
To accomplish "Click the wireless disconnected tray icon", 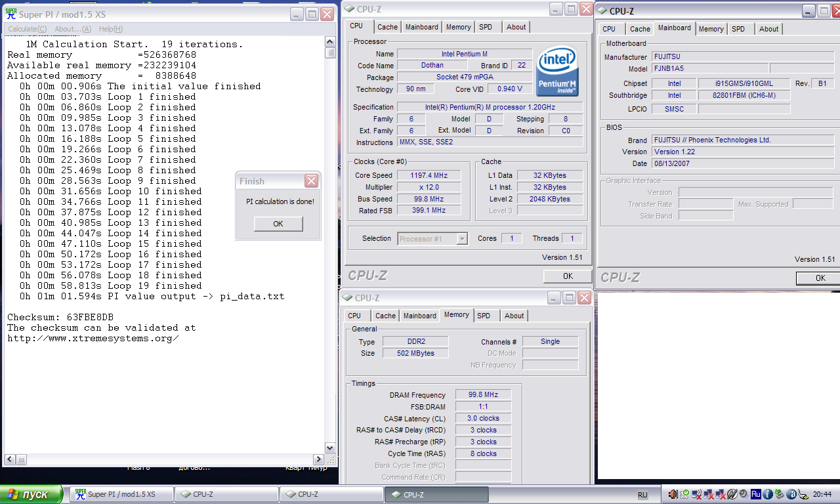I will pyautogui.click(x=697, y=494).
